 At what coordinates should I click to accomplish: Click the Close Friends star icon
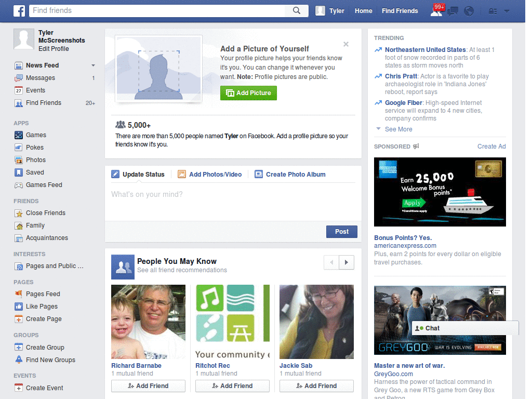click(19, 214)
